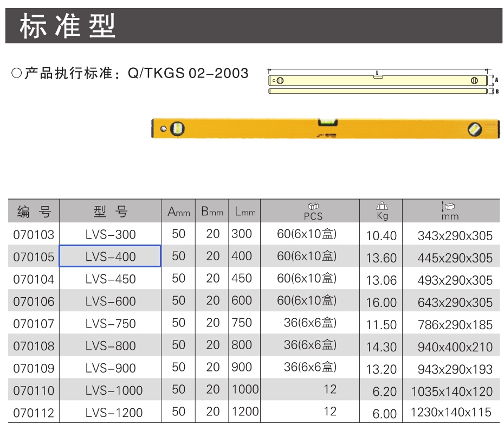Click the center bubble vial on level
Screen dimensions: 504x430
328,122
